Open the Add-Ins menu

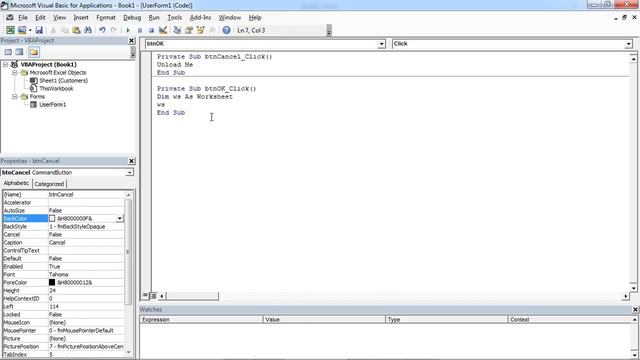200,18
